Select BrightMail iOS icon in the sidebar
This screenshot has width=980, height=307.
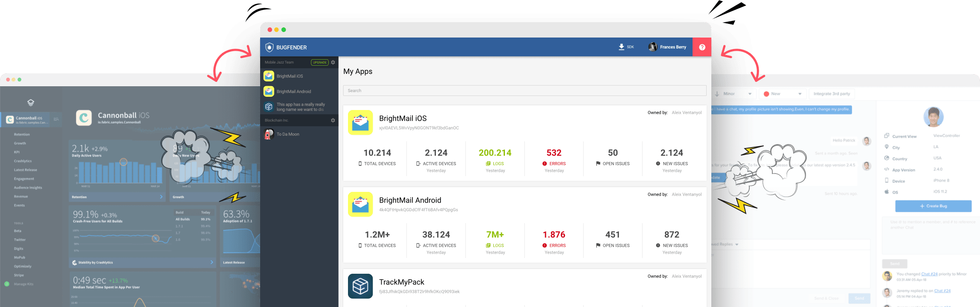click(269, 76)
